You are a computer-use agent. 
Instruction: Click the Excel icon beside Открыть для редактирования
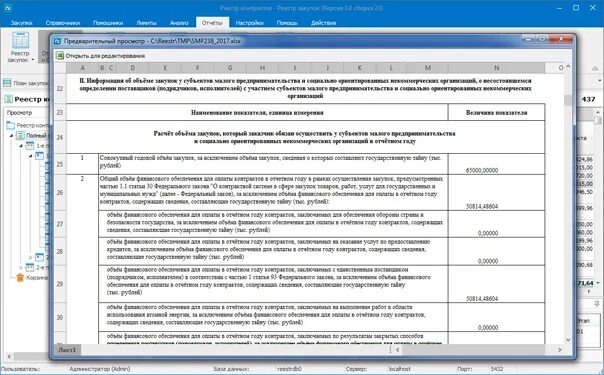click(60, 55)
